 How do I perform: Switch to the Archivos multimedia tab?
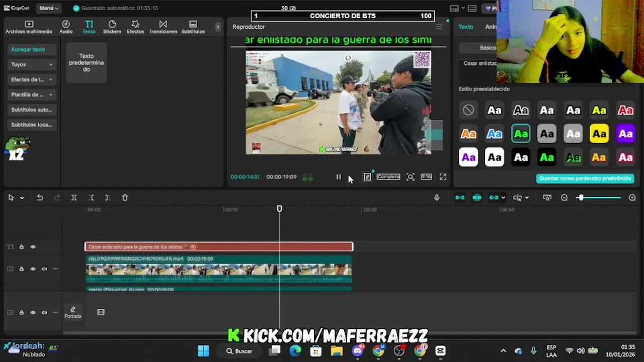point(29,27)
